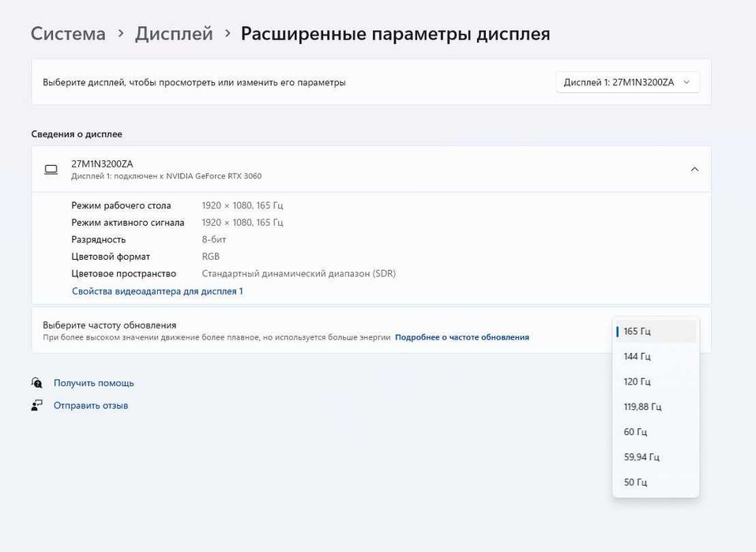756x552 pixels.
Task: Open Подробнее о частоте обновления link
Action: pos(462,337)
